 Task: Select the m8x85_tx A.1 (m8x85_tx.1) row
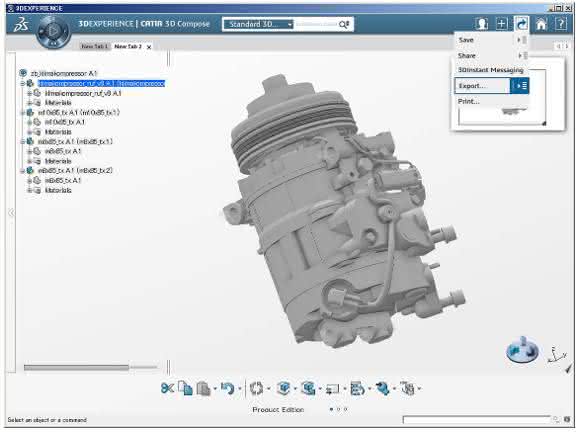(75, 142)
